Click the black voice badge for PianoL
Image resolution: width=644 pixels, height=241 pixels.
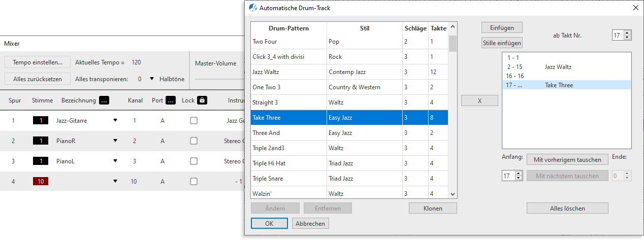pos(41,161)
